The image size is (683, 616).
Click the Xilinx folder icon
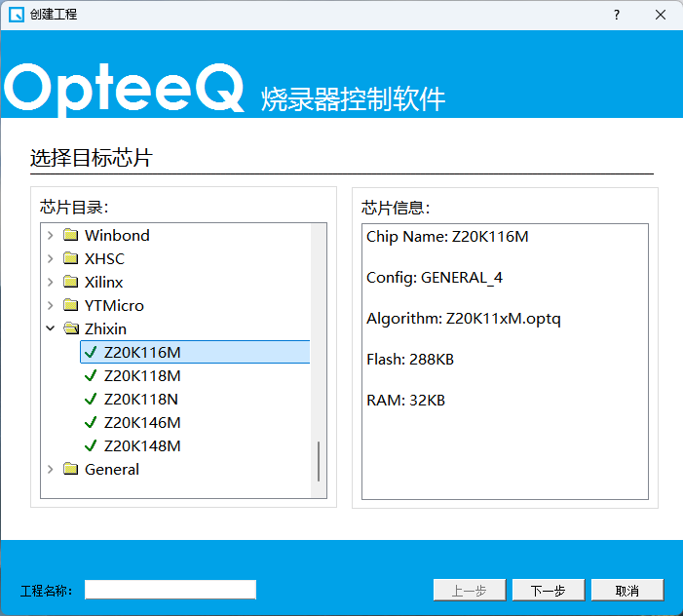click(70, 282)
